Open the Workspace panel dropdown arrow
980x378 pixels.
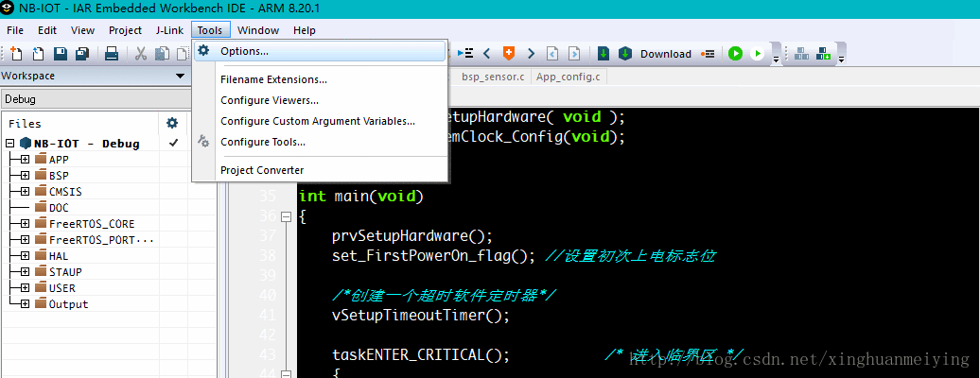(181, 77)
